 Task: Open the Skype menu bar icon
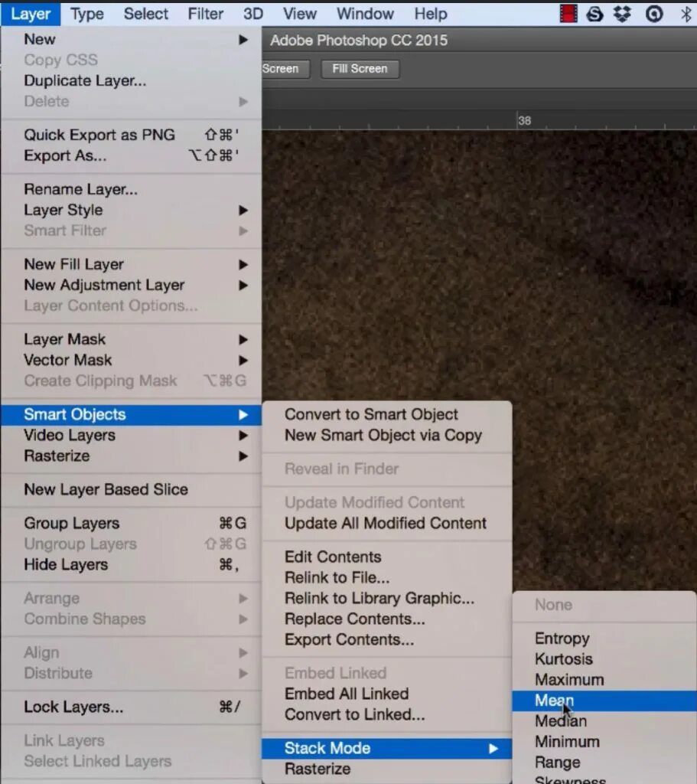tap(594, 14)
